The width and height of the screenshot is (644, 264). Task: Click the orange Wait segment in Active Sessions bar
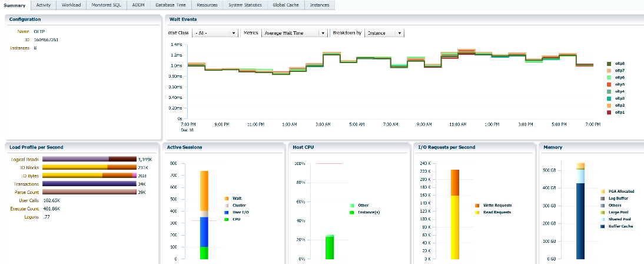coord(204,191)
